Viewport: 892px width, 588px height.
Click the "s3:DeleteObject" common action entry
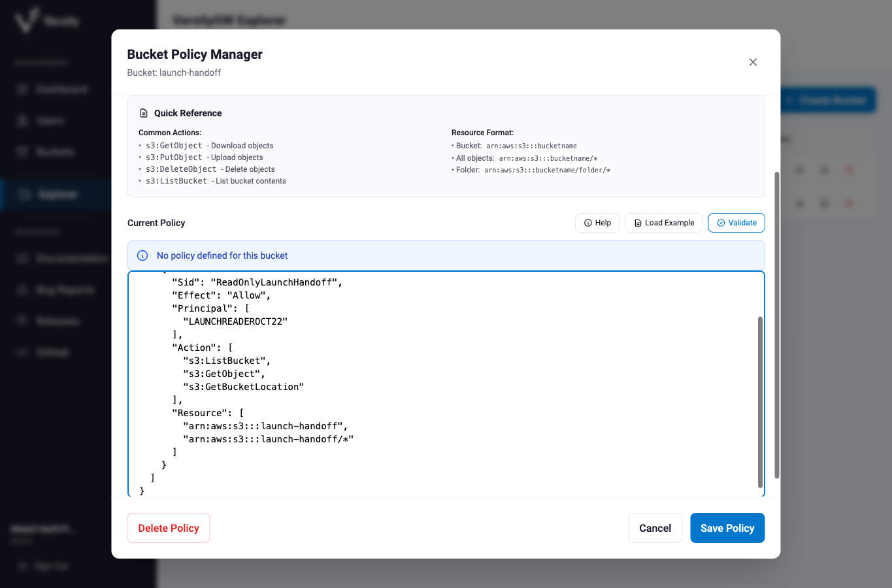point(181,169)
